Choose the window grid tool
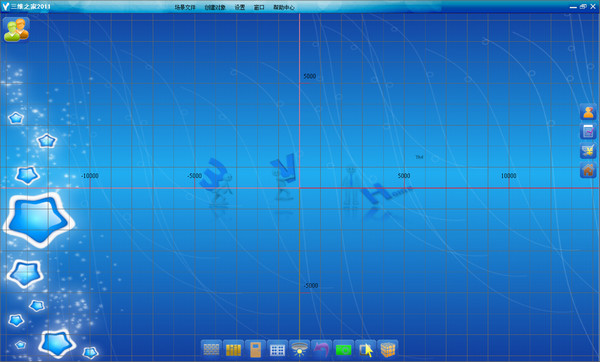The height and width of the screenshot is (362, 600). [277, 349]
